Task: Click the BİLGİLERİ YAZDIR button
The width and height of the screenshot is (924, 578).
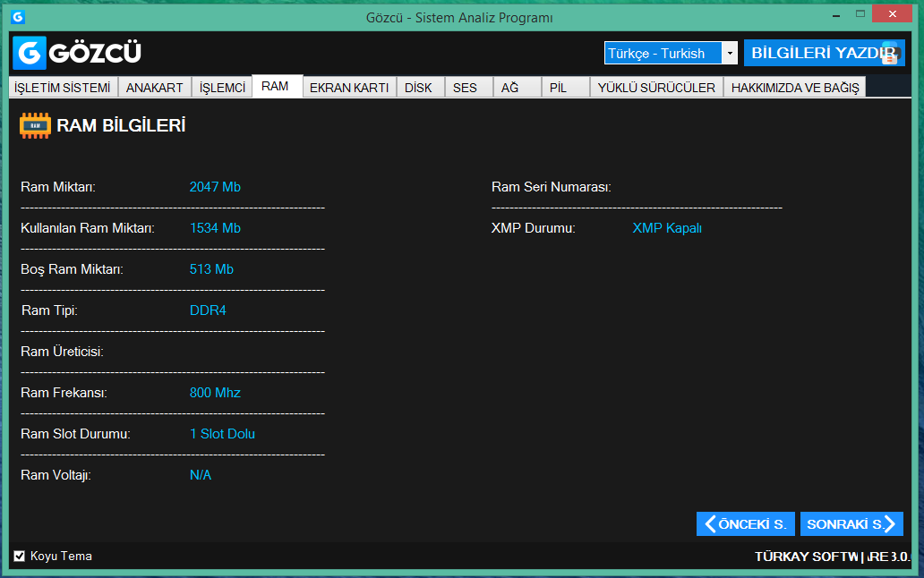Action: pyautogui.click(x=825, y=53)
